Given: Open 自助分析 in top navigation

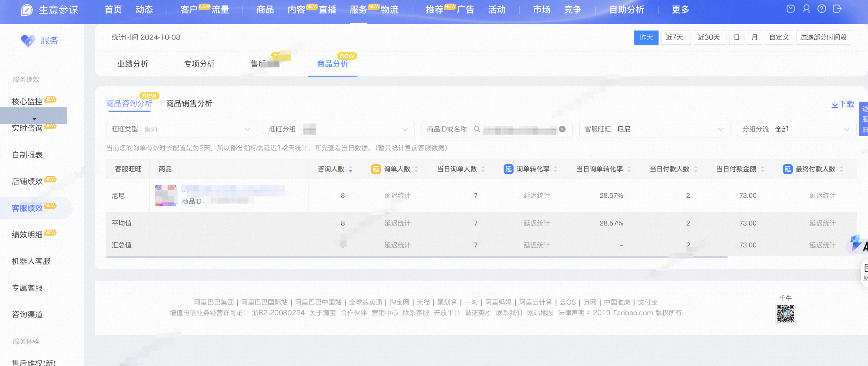Looking at the screenshot, I should coord(627,10).
